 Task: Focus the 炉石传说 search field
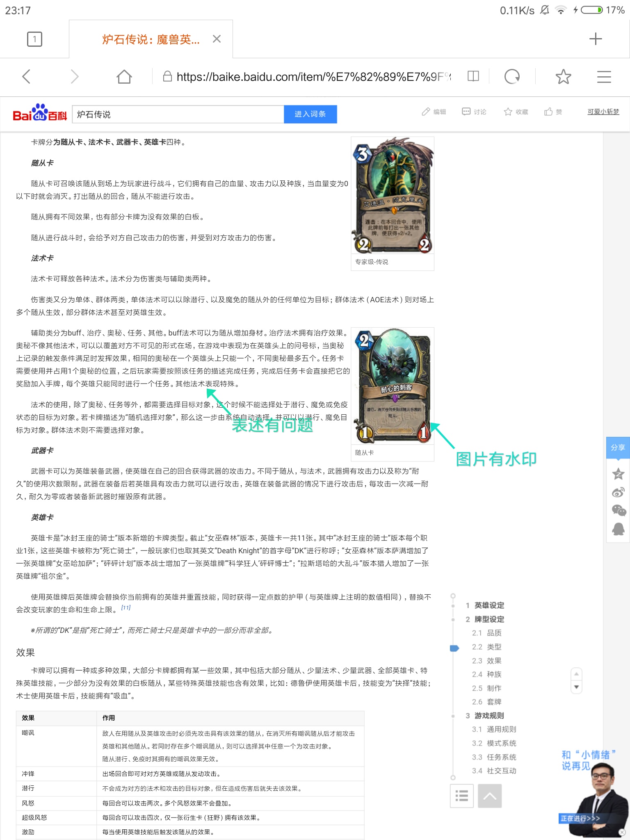(178, 114)
